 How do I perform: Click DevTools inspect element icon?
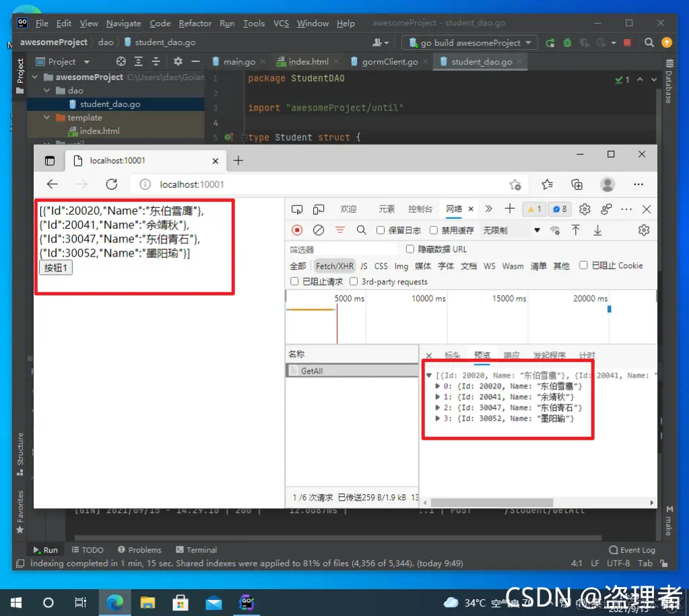(297, 209)
